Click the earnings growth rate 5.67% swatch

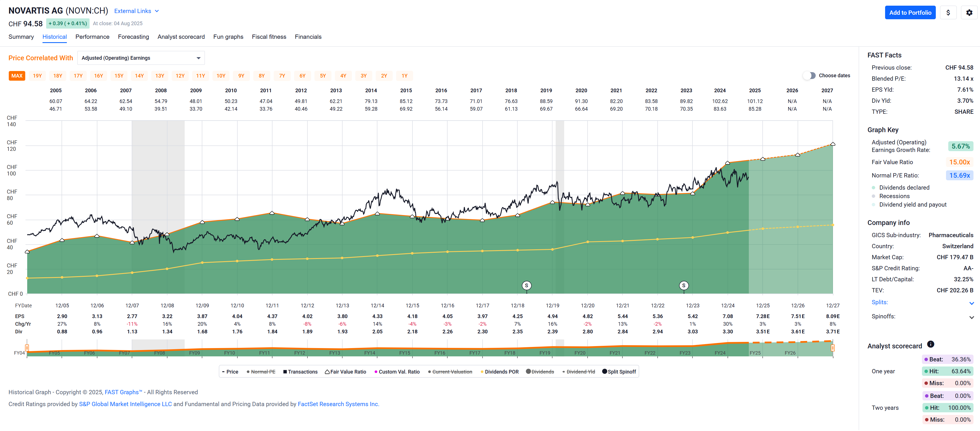960,146
